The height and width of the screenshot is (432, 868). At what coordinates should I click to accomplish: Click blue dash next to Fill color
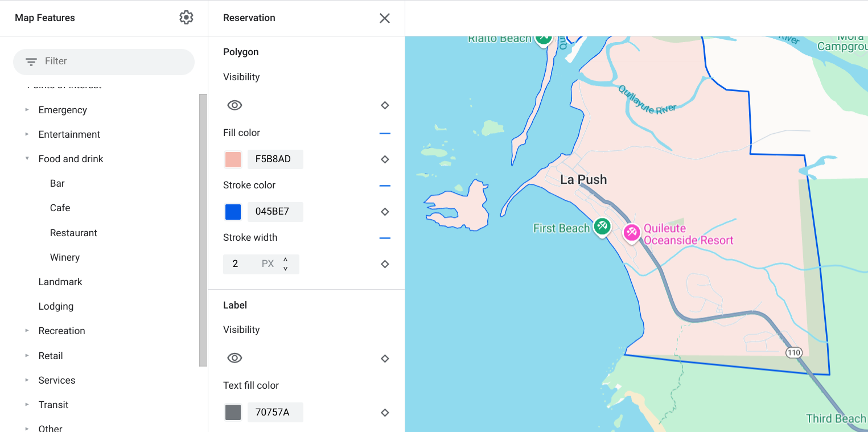point(385,133)
